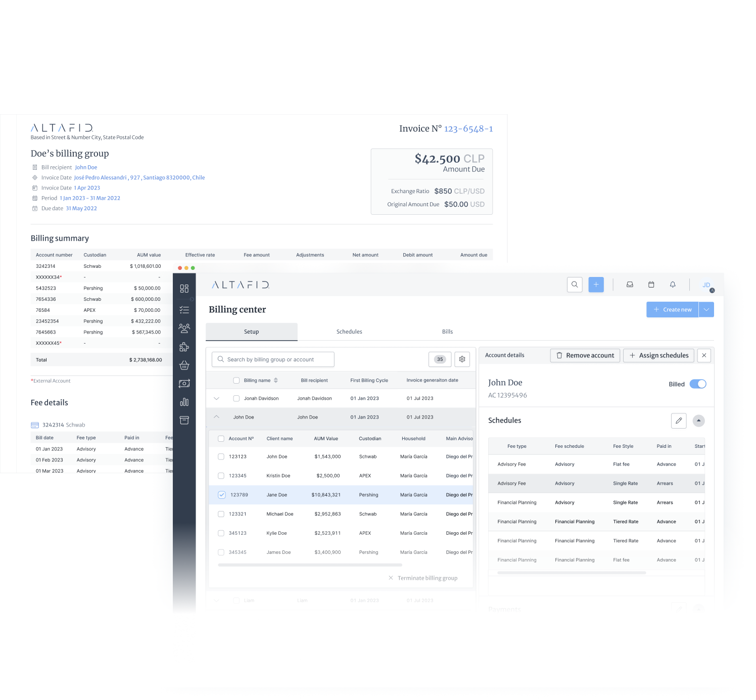Image resolution: width=756 pixels, height=700 pixels.
Task: Click the Terminate billing group link
Action: click(428, 578)
